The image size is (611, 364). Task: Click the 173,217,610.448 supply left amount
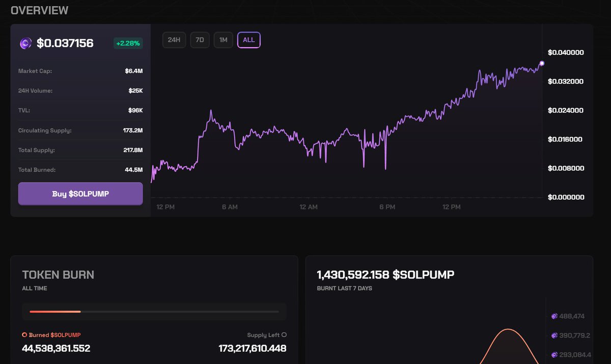[x=253, y=348]
